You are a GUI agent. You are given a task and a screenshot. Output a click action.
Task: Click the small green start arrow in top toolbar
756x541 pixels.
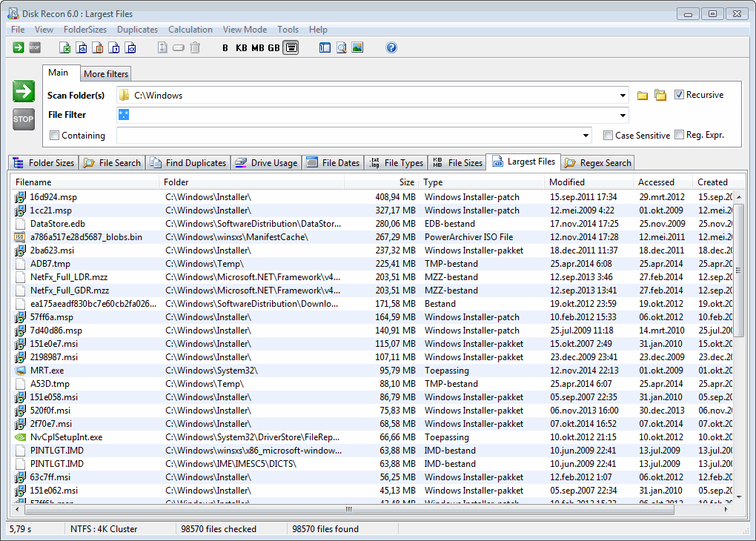pyautogui.click(x=19, y=47)
